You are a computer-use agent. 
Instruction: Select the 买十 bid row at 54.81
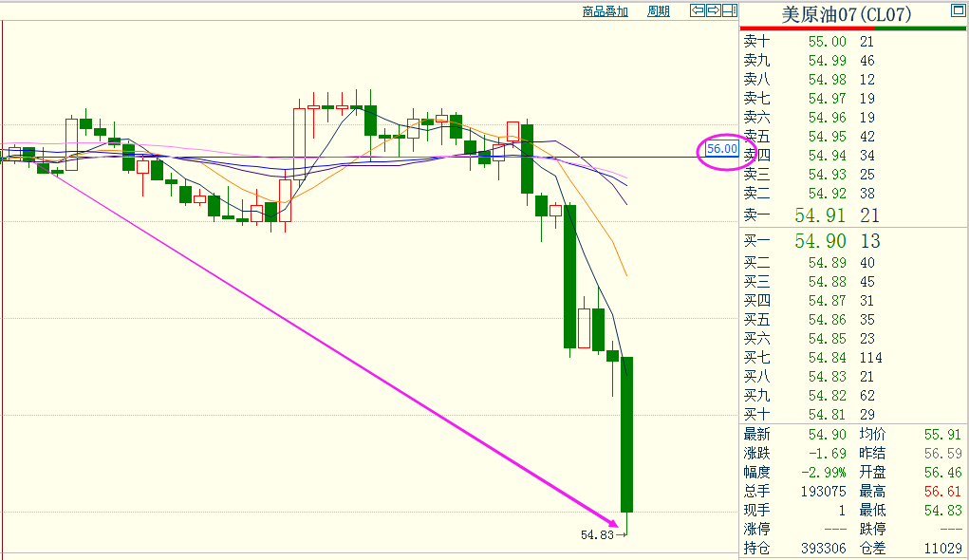point(853,414)
